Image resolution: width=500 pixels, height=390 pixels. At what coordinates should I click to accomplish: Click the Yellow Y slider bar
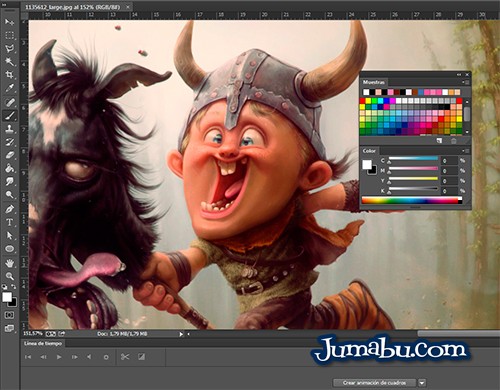point(413,179)
